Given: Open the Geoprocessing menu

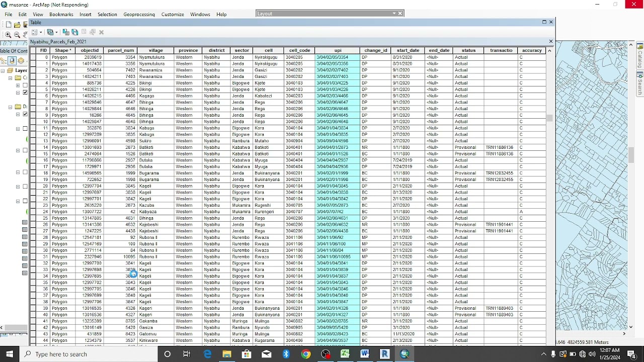Looking at the screenshot, I should pyautogui.click(x=139, y=14).
